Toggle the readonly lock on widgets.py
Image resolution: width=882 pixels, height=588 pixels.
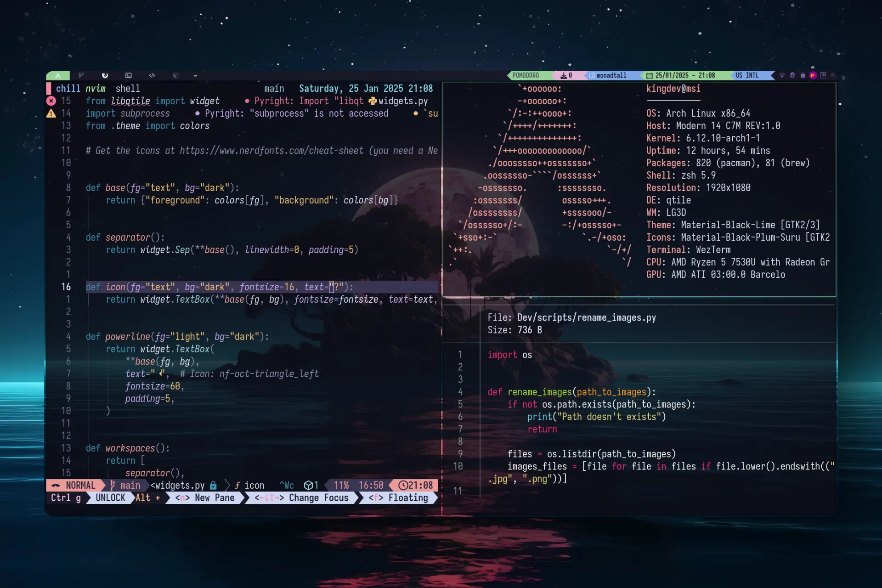(x=213, y=485)
